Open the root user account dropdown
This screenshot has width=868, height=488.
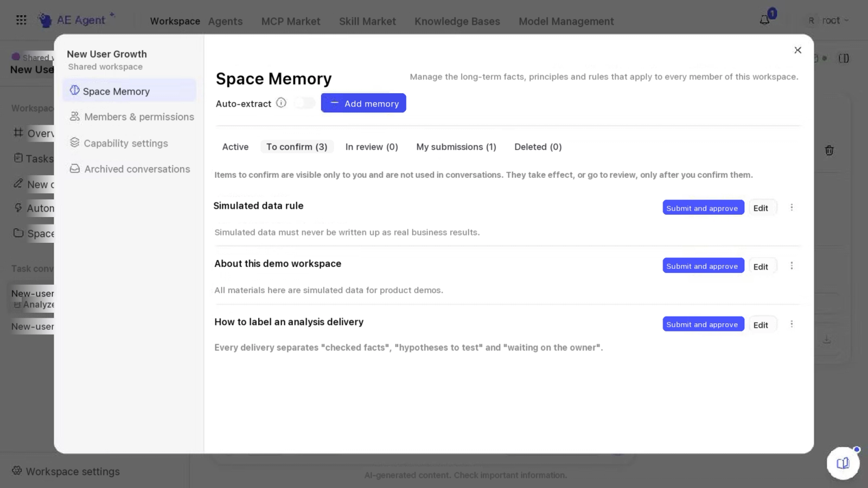(x=828, y=20)
